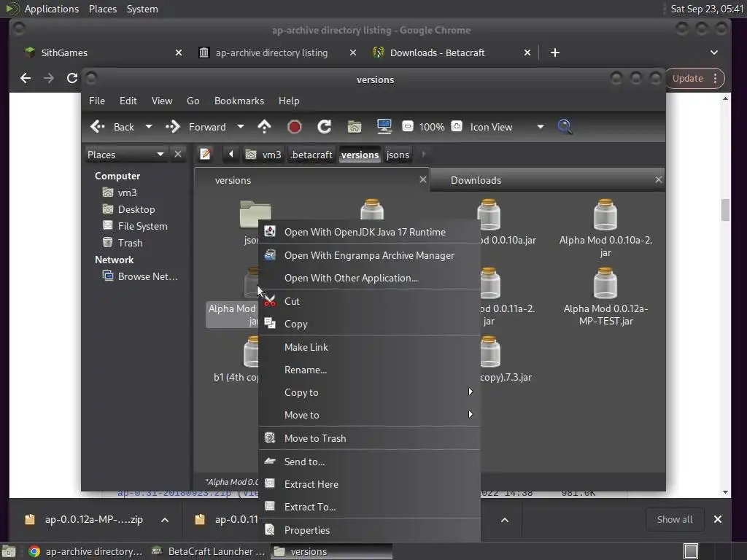Click Chrome reload icon

point(72,78)
